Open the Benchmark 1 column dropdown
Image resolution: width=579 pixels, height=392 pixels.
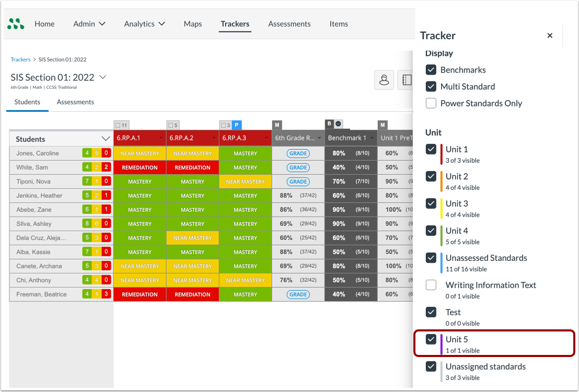[x=372, y=138]
